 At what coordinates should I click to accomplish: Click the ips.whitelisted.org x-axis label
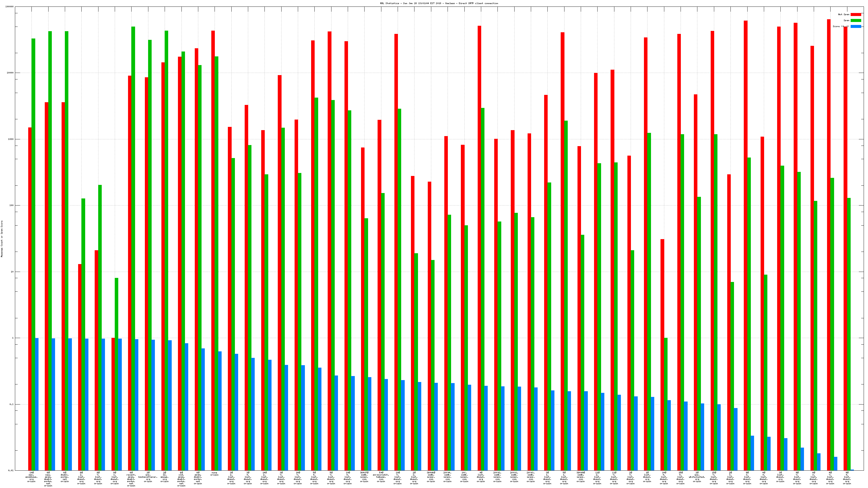click(697, 477)
